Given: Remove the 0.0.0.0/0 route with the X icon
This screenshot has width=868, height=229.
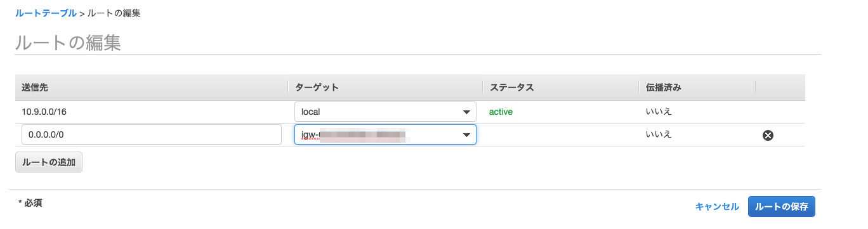Looking at the screenshot, I should [768, 134].
